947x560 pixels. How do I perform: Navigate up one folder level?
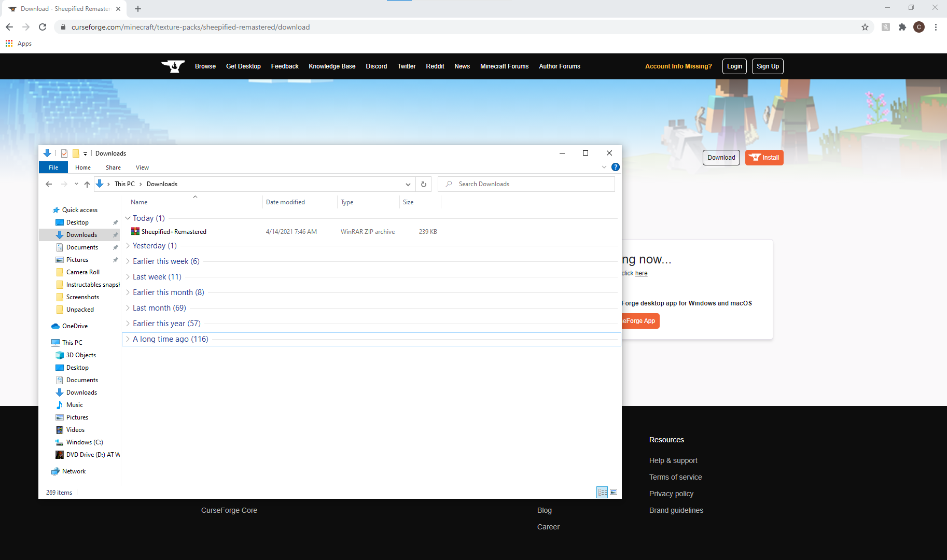click(x=87, y=184)
